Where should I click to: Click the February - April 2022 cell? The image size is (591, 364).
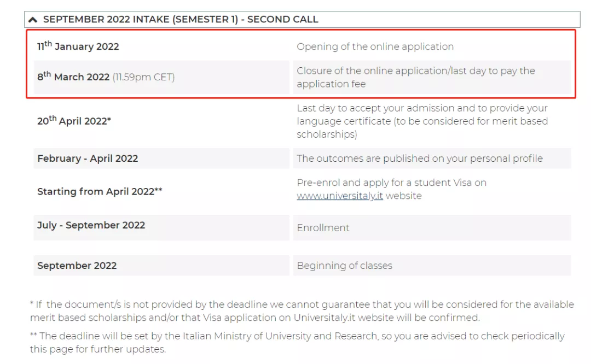pyautogui.click(x=88, y=158)
